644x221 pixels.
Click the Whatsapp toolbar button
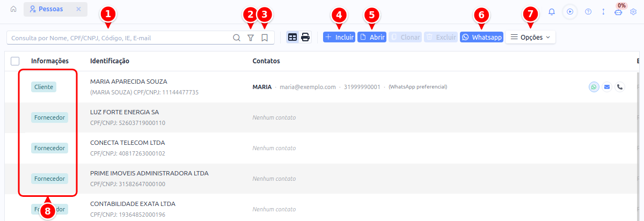point(481,38)
